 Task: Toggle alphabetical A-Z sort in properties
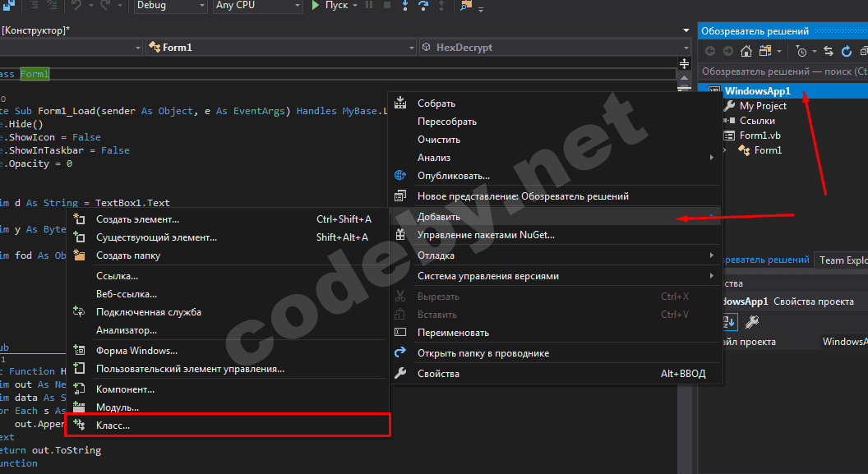pyautogui.click(x=729, y=321)
